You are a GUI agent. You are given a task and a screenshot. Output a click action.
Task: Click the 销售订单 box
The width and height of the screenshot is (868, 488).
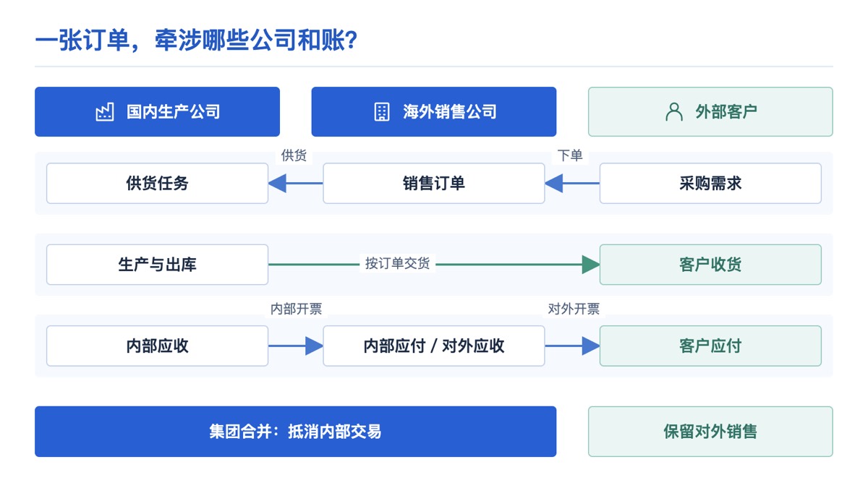[434, 184]
